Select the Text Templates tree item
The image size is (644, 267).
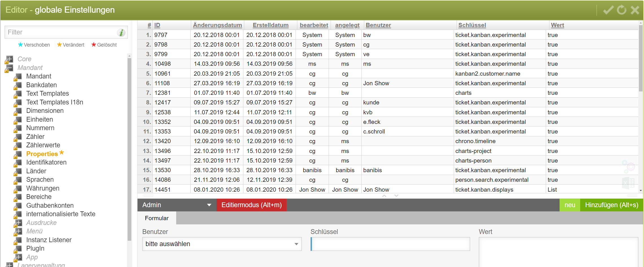[47, 94]
